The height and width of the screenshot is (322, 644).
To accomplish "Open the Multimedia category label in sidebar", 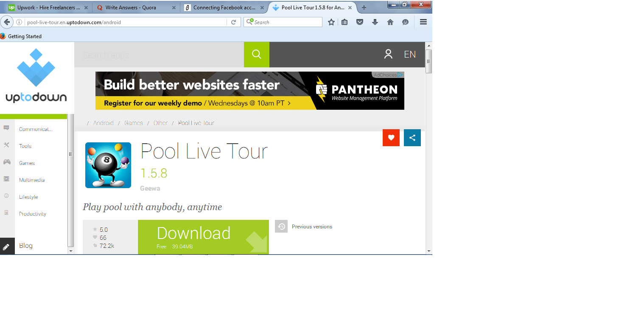I will 32,180.
